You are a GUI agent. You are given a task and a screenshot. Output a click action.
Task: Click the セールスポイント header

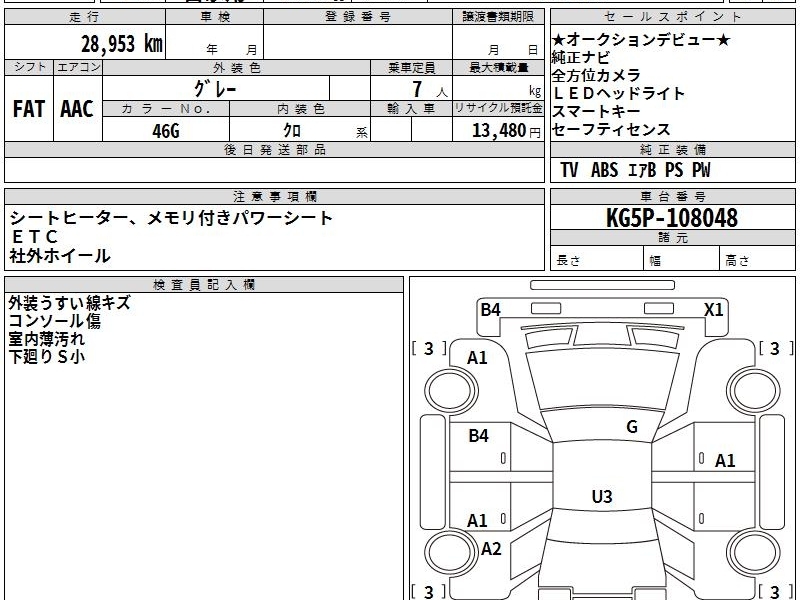click(x=672, y=17)
